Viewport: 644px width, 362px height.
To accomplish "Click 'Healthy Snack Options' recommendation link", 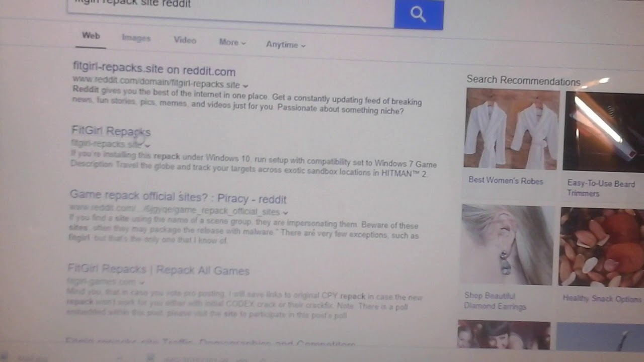I will pos(602,298).
